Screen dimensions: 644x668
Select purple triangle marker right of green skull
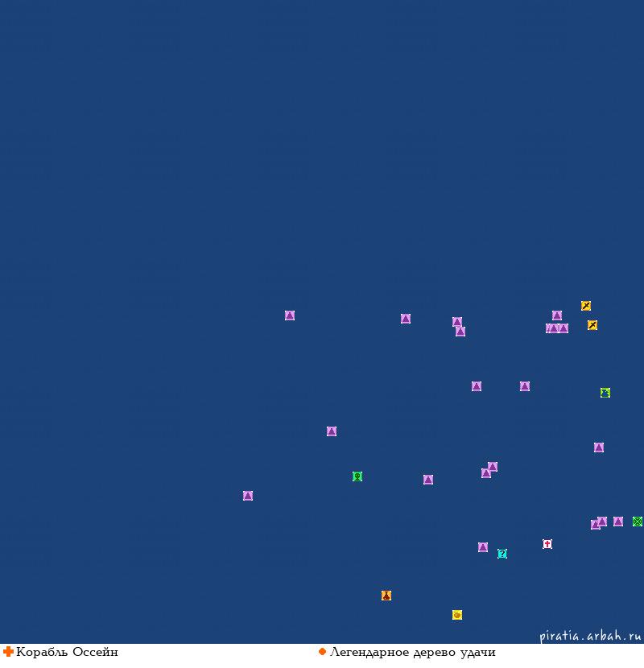click(428, 480)
